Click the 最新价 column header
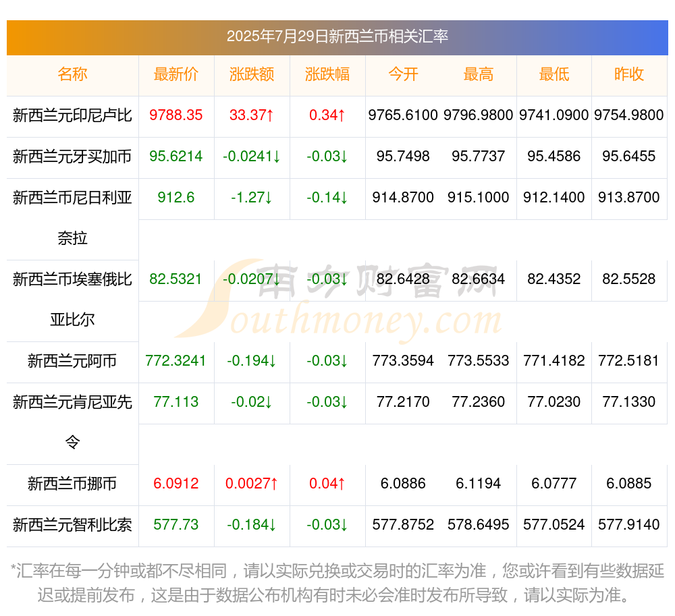 [x=176, y=74]
